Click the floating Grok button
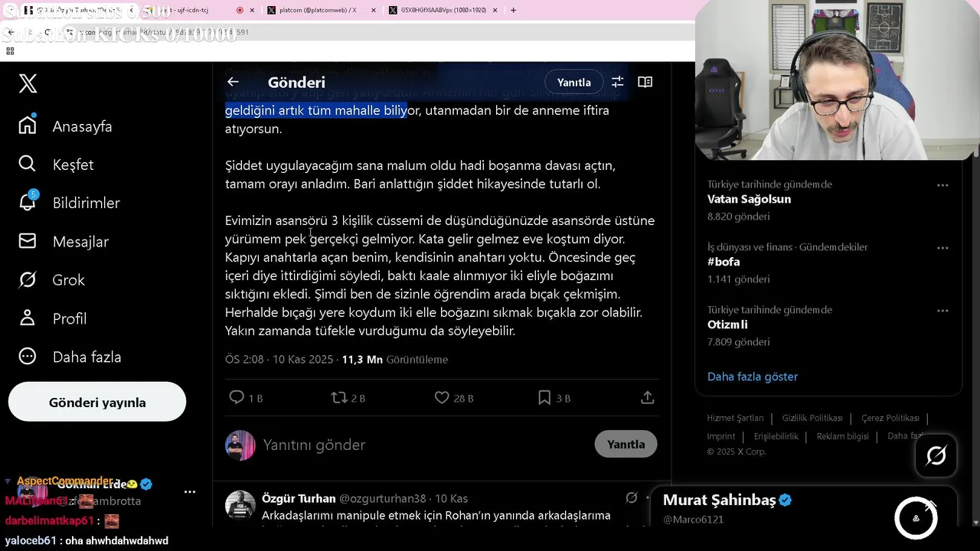 [x=936, y=456]
